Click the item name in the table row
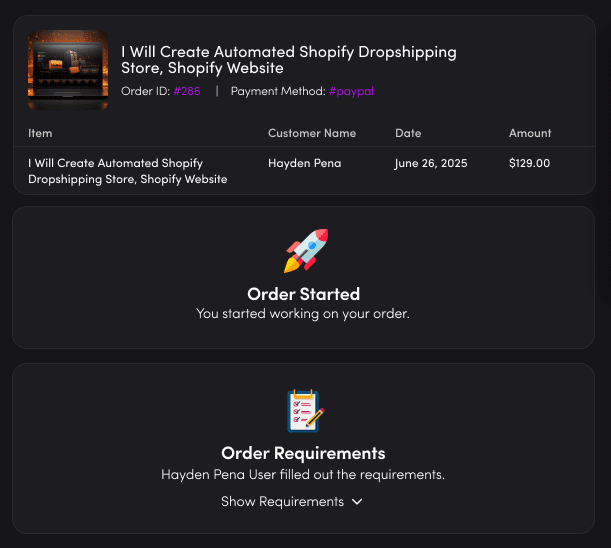611x548 pixels. pos(127,171)
